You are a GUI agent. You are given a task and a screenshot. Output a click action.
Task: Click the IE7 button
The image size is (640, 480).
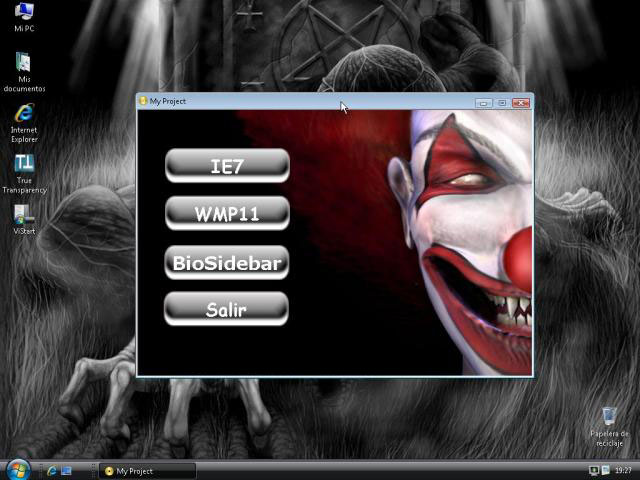tap(227, 165)
